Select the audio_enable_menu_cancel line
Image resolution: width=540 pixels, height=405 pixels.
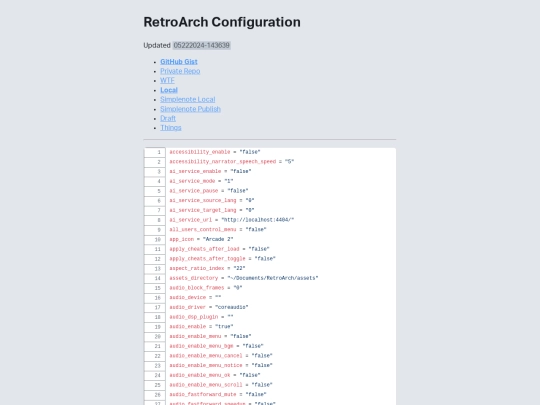(221, 355)
